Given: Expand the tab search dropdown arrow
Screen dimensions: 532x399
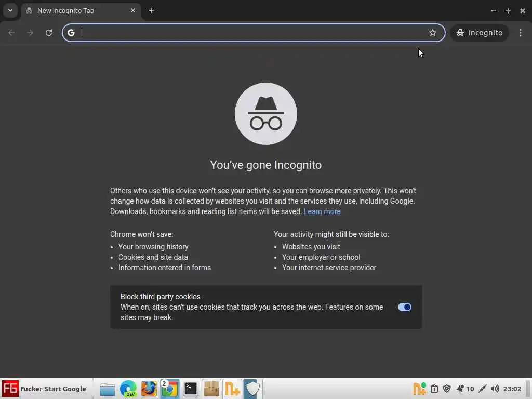Looking at the screenshot, I should pyautogui.click(x=10, y=10).
